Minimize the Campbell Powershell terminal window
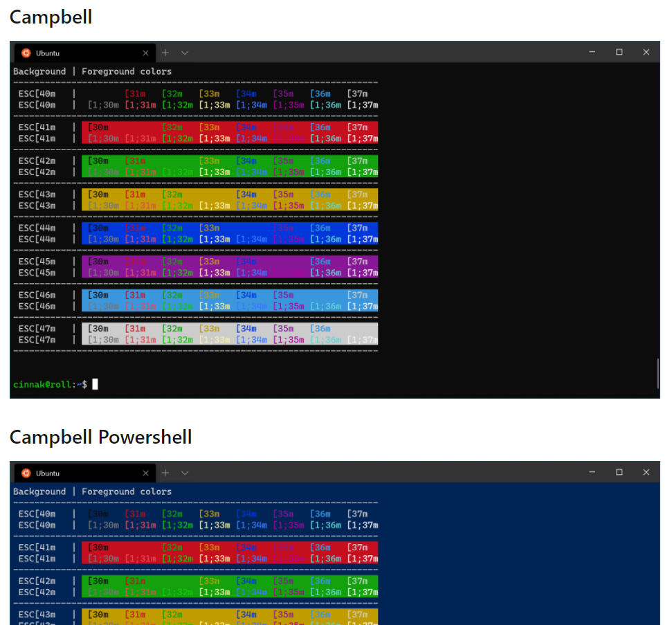The width and height of the screenshot is (672, 625). click(x=592, y=472)
